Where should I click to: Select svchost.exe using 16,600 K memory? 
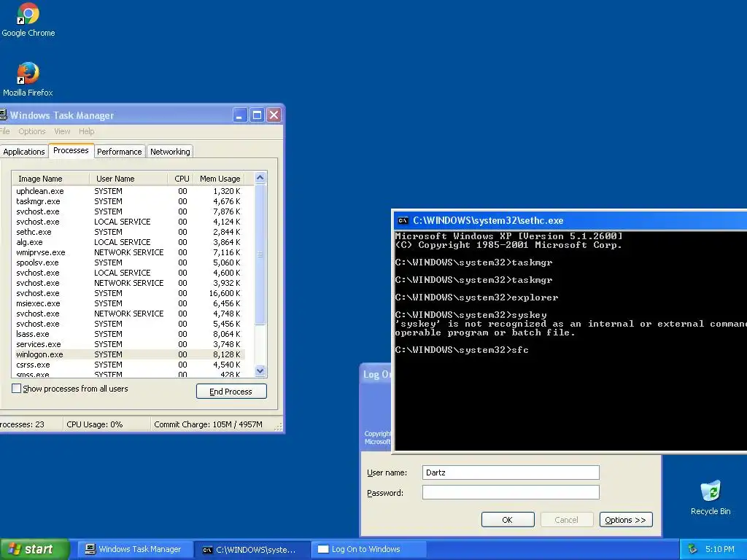point(128,293)
